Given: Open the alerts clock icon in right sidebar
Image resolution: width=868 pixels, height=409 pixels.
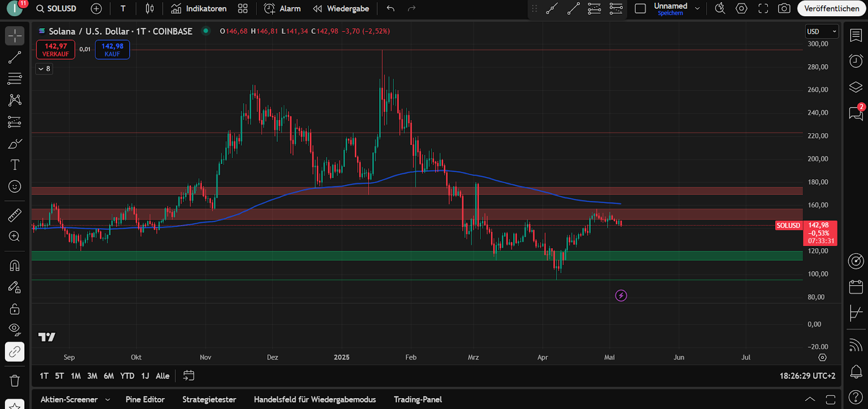Looking at the screenshot, I should click(856, 61).
